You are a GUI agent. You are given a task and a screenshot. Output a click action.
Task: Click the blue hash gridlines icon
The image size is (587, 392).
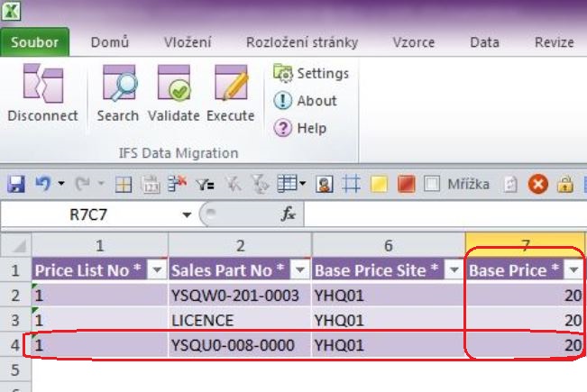[351, 184]
